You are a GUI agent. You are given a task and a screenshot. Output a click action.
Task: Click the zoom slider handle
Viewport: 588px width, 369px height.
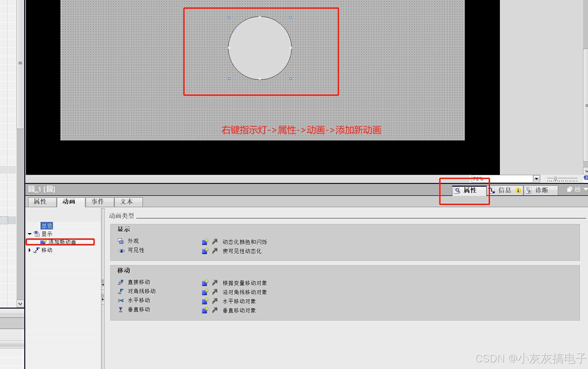(555, 179)
